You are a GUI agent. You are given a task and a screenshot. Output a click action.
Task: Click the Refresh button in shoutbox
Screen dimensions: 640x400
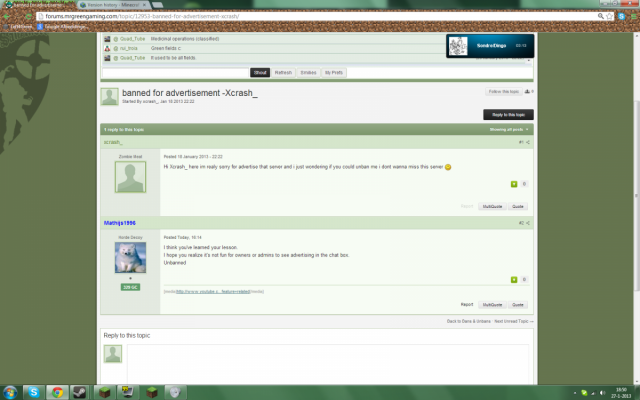pos(284,73)
